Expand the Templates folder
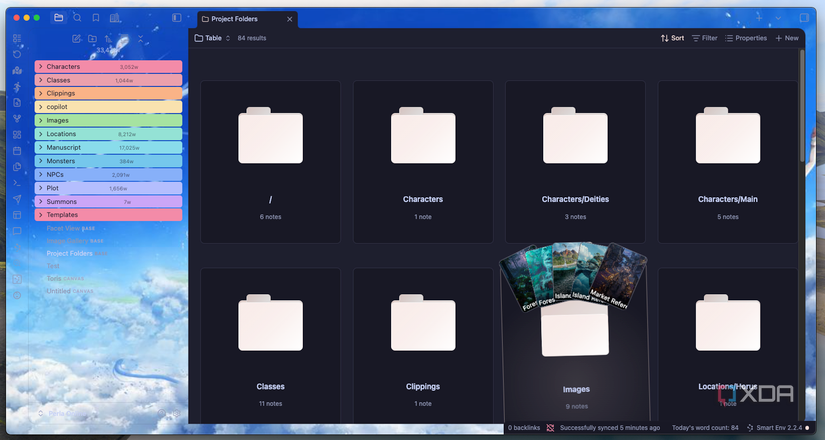Screen dimensions: 825x440 click(108, 215)
